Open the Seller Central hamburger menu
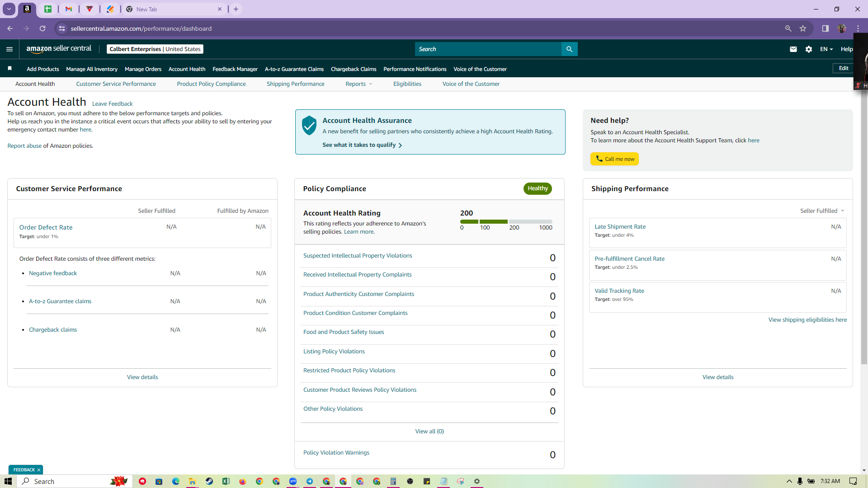Screen dimensions: 868x488 coord(9,49)
